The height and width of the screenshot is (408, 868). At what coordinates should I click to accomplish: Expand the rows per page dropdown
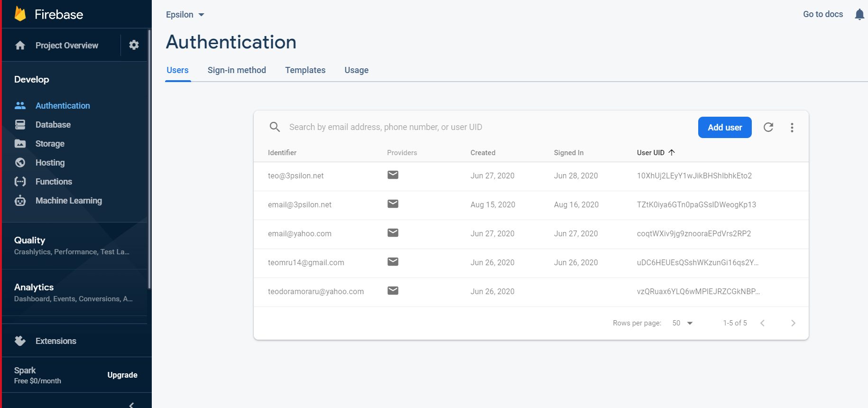683,323
